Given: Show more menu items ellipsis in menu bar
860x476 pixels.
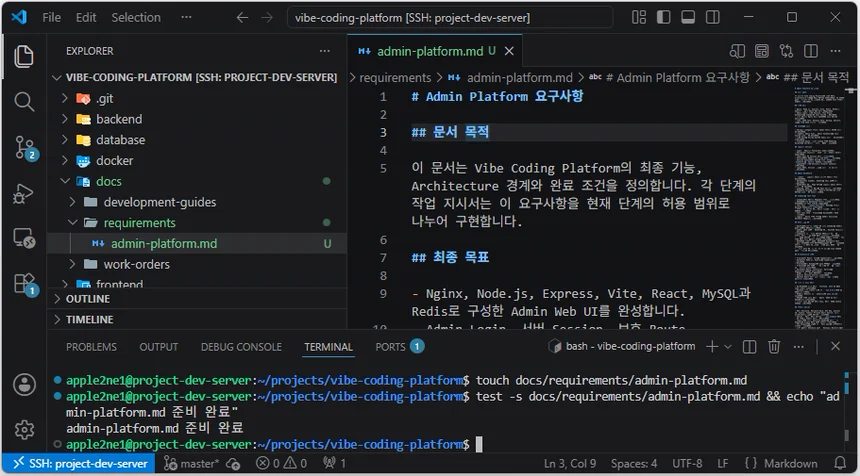Looking at the screenshot, I should pyautogui.click(x=186, y=18).
